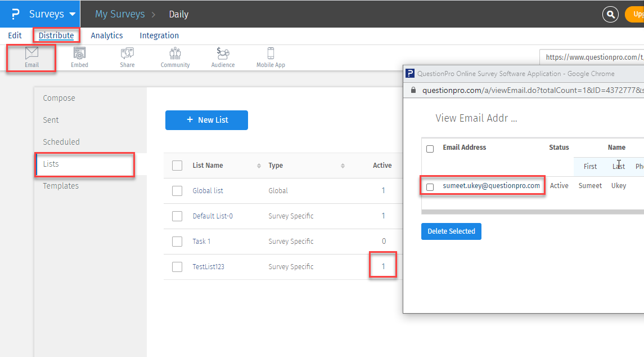Open the Community icon
Viewport: 644px width, 357px height.
[175, 54]
